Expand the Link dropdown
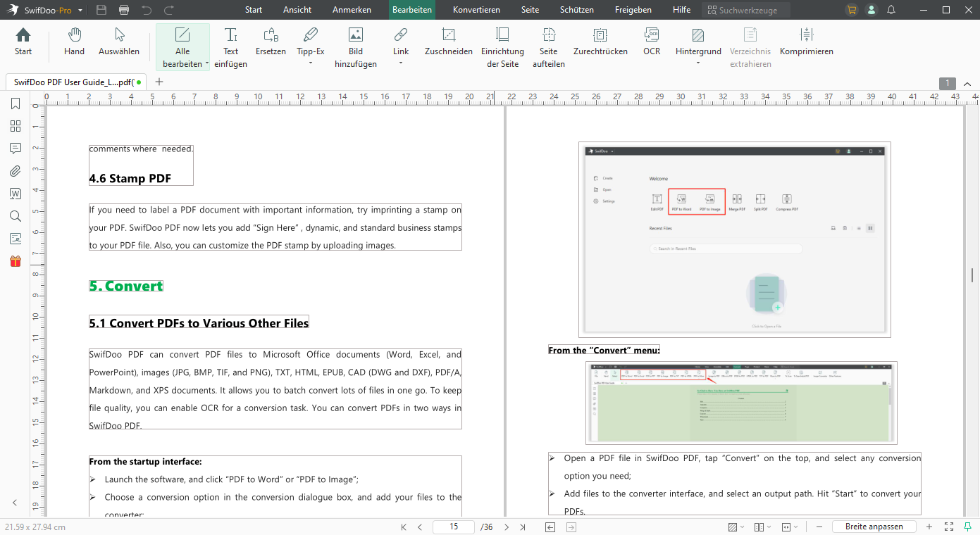The width and height of the screenshot is (980, 535). 401,63
